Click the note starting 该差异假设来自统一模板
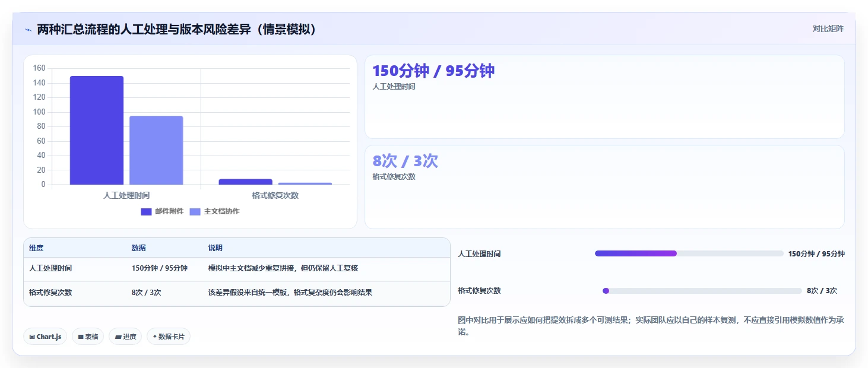The height and width of the screenshot is (368, 868). (290, 293)
